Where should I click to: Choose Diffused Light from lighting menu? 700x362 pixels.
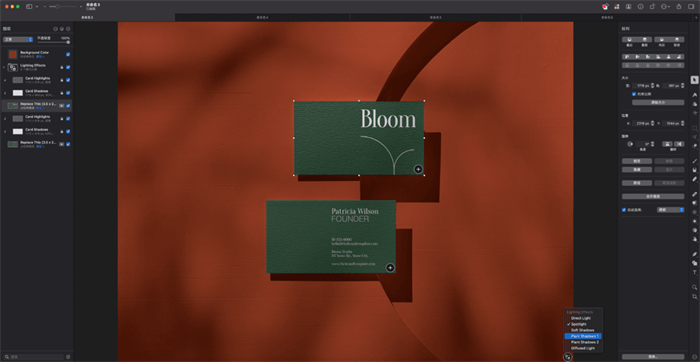click(583, 348)
